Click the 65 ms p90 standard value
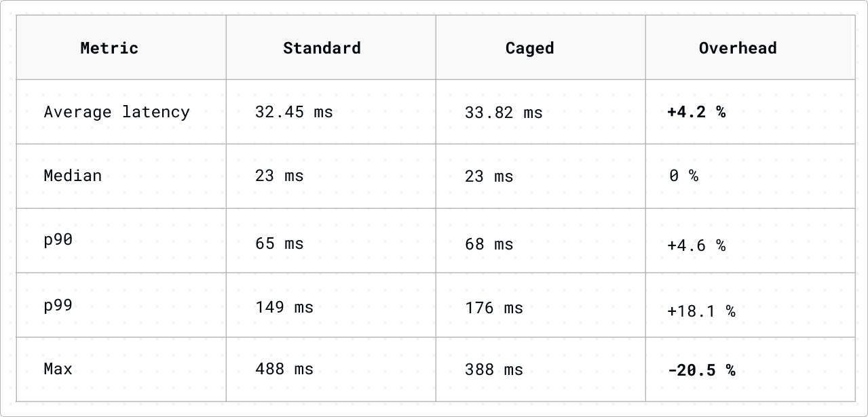868x417 pixels. (x=280, y=243)
